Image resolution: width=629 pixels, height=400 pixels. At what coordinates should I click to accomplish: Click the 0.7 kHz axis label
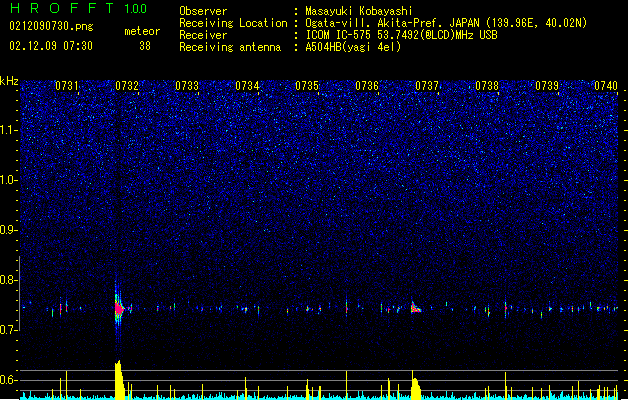[9, 330]
